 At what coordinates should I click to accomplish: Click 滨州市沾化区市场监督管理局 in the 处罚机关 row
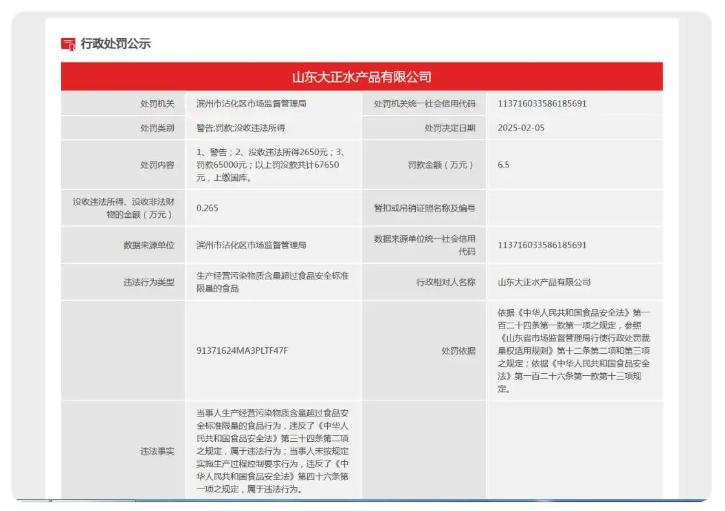pos(252,104)
